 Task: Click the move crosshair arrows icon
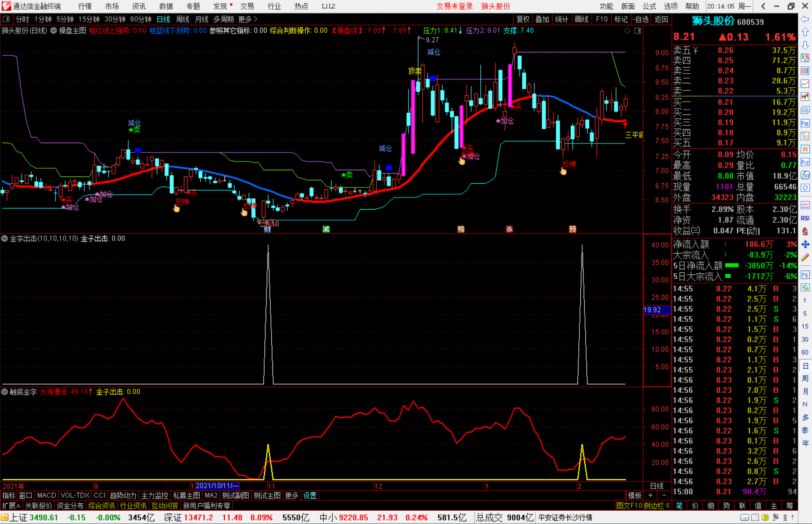tap(805, 245)
